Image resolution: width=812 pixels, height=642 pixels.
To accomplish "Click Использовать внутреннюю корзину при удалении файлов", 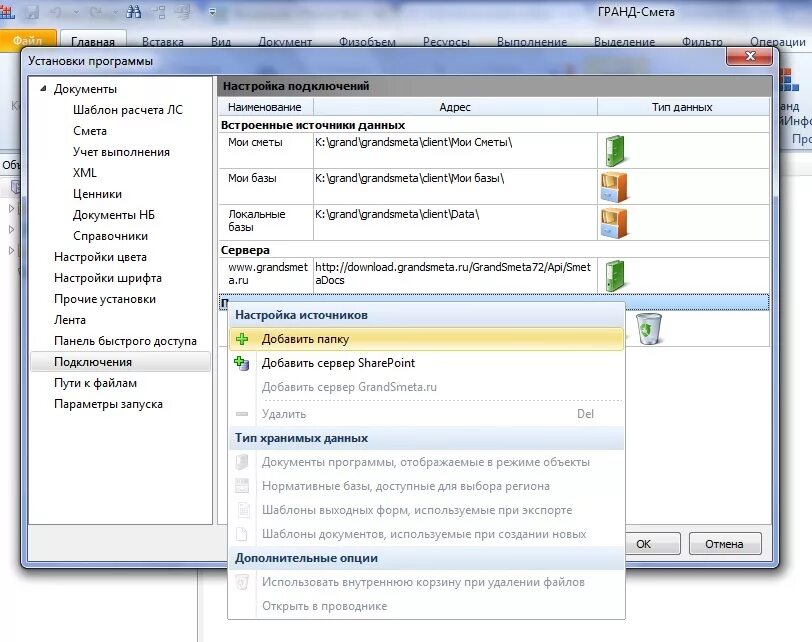I will [426, 582].
